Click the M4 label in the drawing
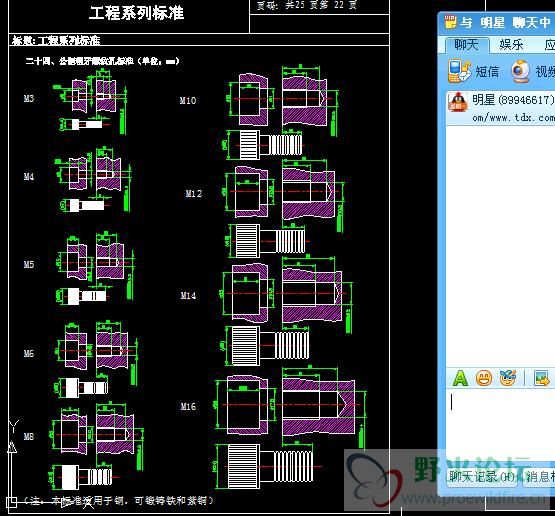555x516 pixels. click(29, 176)
